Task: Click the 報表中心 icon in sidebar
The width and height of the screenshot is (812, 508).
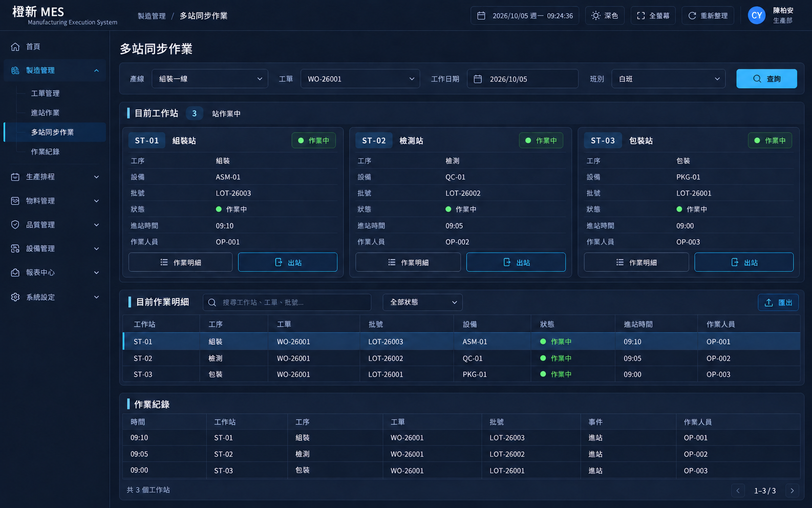Action: click(x=15, y=272)
